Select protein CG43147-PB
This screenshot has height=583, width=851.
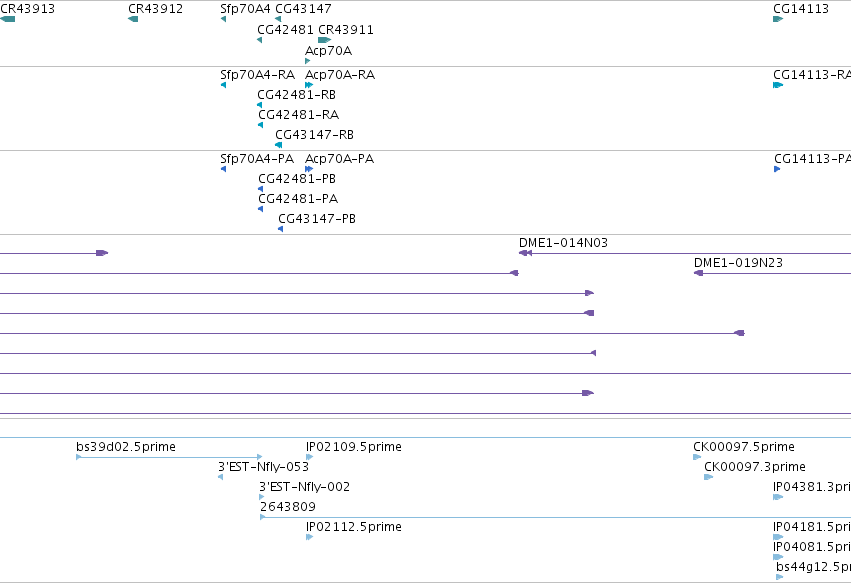point(317,219)
